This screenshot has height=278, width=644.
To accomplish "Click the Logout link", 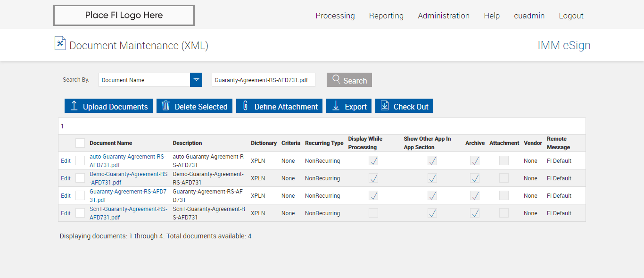I will pyautogui.click(x=571, y=16).
